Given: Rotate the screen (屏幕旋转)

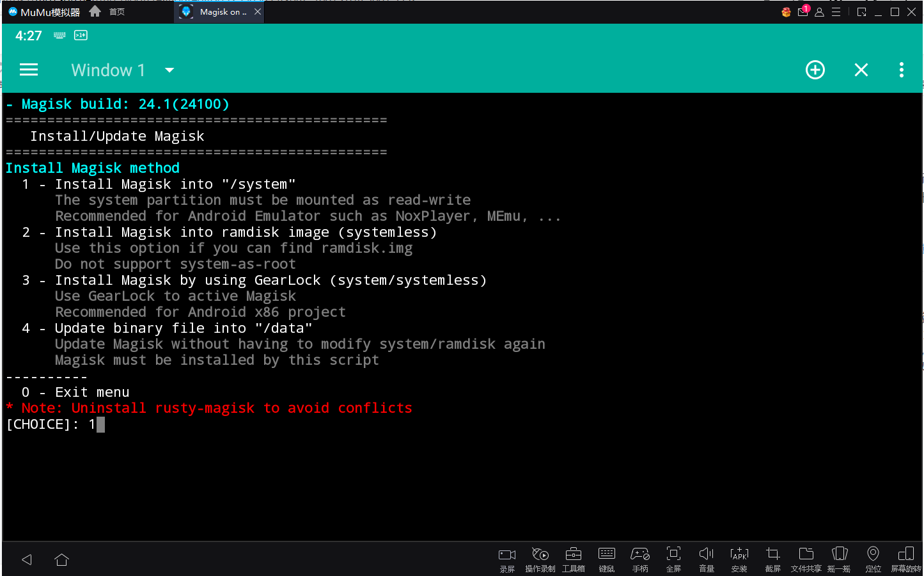Looking at the screenshot, I should pyautogui.click(x=906, y=559).
